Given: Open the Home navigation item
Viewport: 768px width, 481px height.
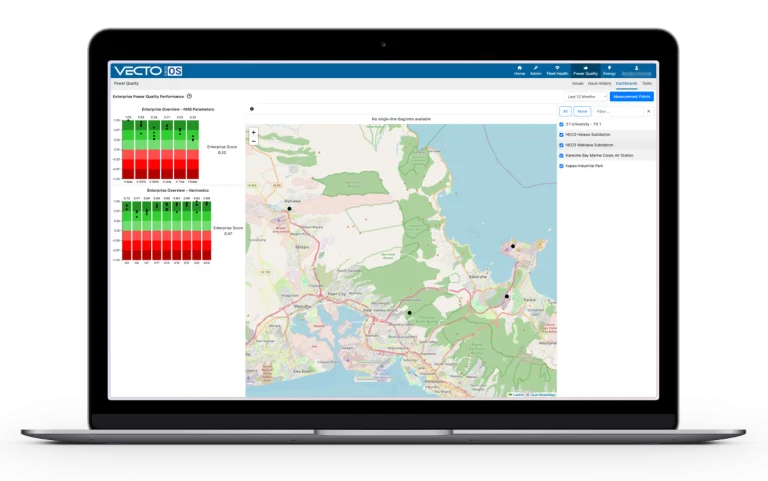Looking at the screenshot, I should click(x=519, y=71).
